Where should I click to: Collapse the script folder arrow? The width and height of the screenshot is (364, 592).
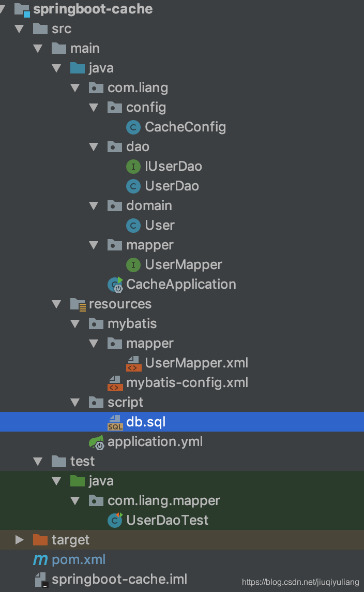(x=75, y=403)
